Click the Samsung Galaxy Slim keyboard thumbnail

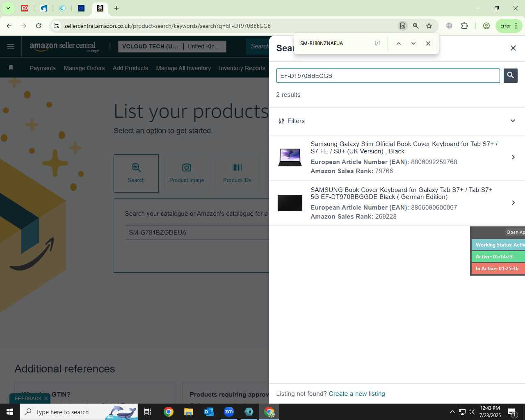coord(290,157)
